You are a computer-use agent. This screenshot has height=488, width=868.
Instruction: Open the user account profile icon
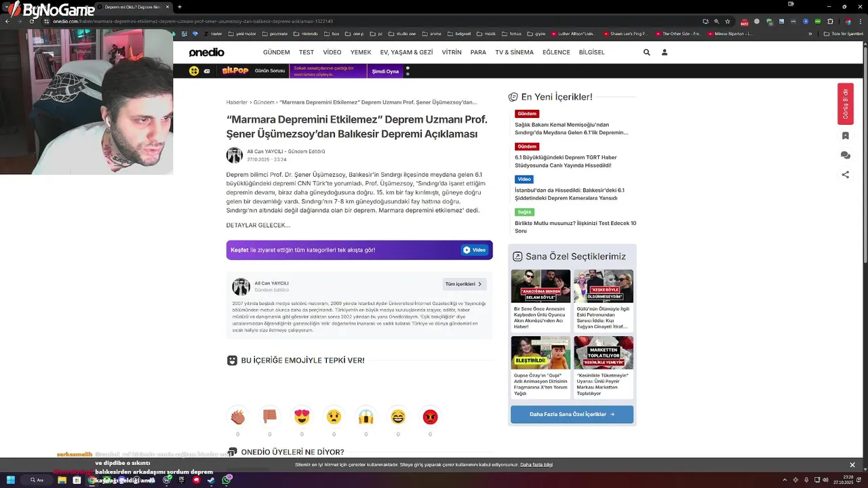pyautogui.click(x=664, y=52)
